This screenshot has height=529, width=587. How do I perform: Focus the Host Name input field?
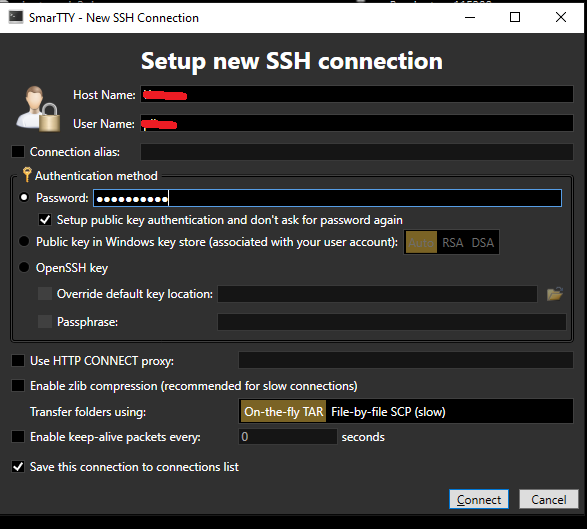[357, 94]
